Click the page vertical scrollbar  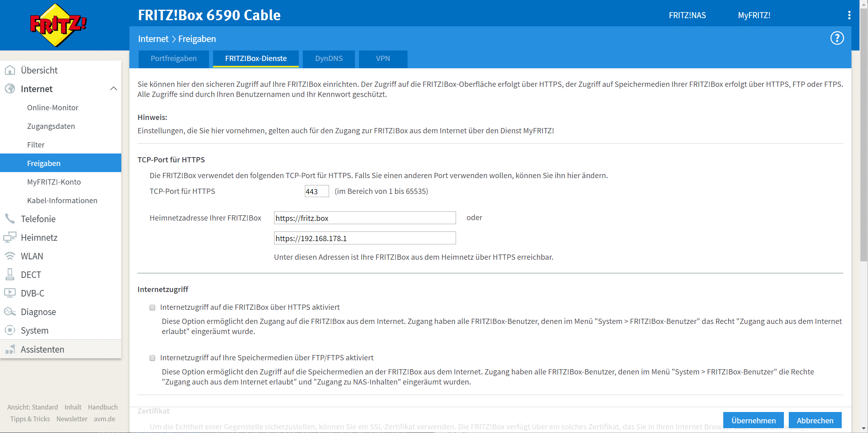864,162
